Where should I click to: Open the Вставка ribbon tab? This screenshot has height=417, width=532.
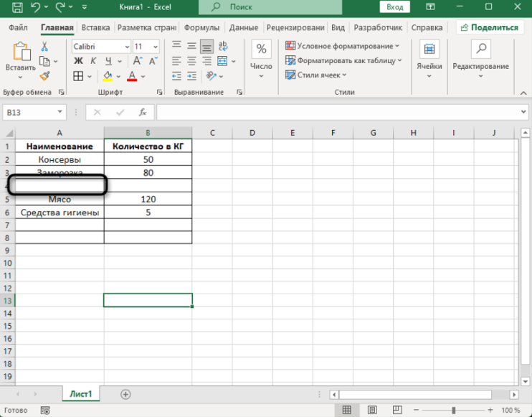[95, 28]
